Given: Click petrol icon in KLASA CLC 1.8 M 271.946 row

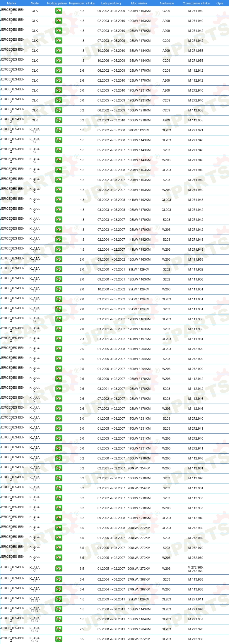Looking at the screenshot, I should 59,609.
